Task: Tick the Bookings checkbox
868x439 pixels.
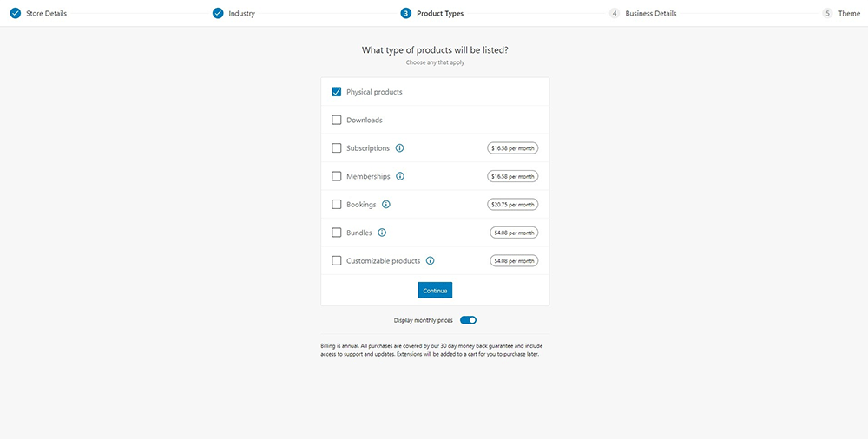Action: (337, 205)
